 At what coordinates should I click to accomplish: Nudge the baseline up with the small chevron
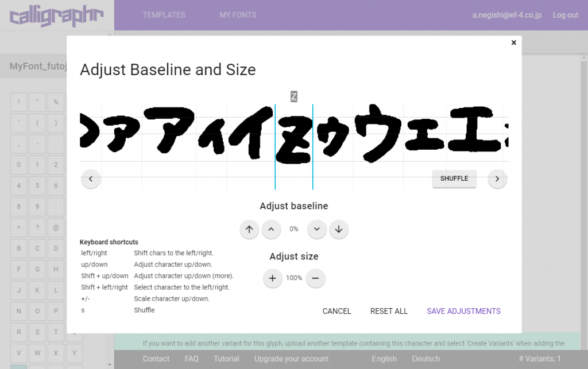(271, 229)
